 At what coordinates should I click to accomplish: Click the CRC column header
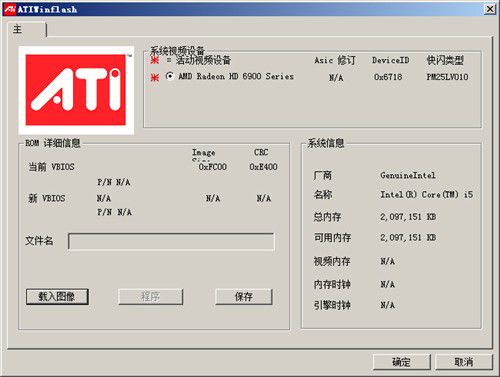[x=261, y=152]
